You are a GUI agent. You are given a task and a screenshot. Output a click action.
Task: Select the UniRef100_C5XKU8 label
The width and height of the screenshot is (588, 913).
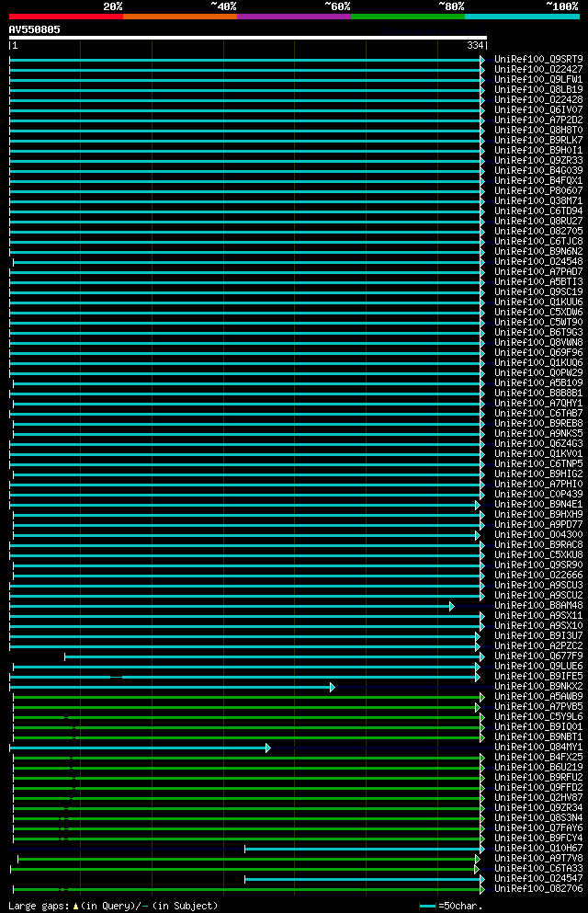click(538, 555)
